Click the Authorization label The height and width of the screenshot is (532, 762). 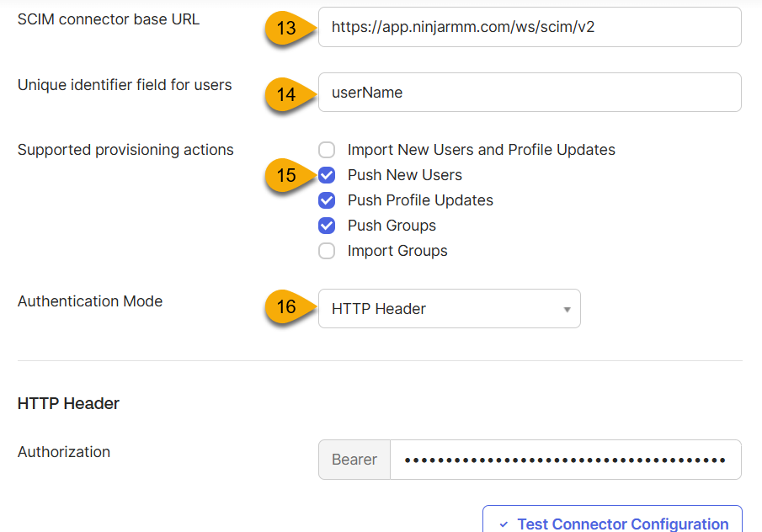63,452
